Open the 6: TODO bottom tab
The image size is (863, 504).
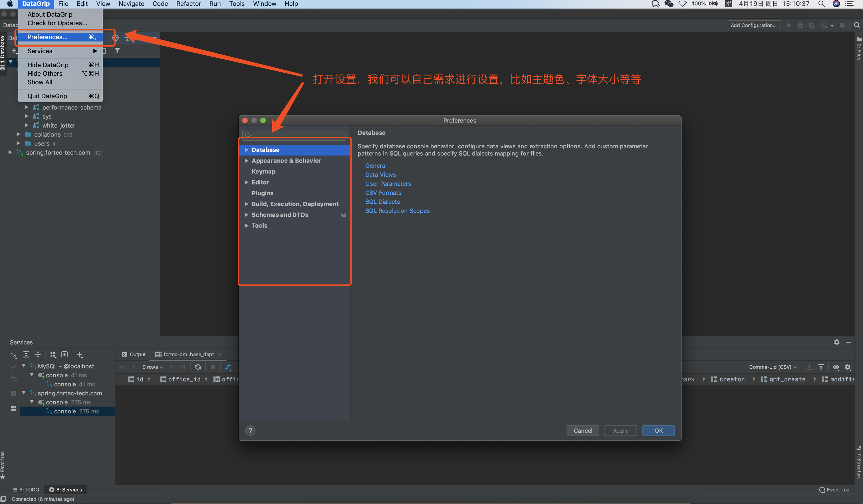click(26, 490)
